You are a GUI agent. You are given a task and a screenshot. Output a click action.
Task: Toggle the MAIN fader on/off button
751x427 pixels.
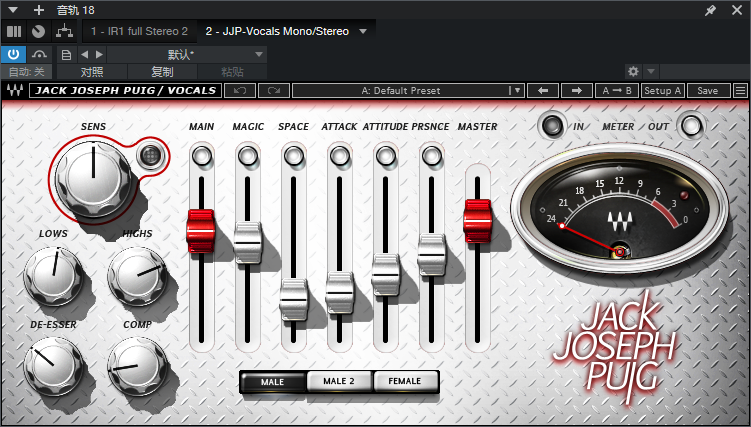[x=202, y=156]
